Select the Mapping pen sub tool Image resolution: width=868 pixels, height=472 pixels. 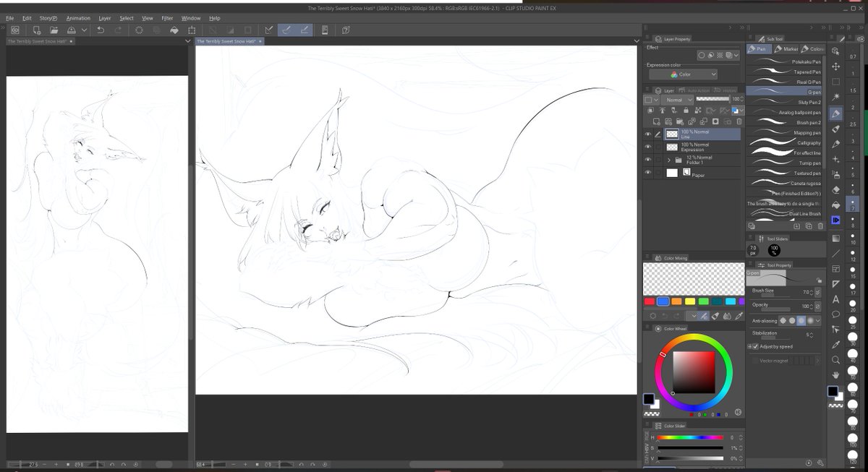point(784,132)
